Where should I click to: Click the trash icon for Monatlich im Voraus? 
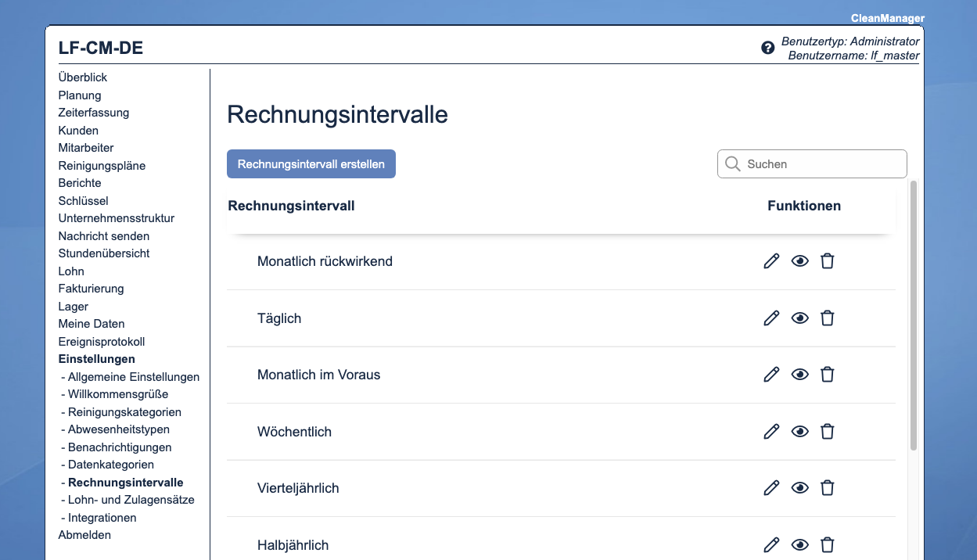coord(827,374)
